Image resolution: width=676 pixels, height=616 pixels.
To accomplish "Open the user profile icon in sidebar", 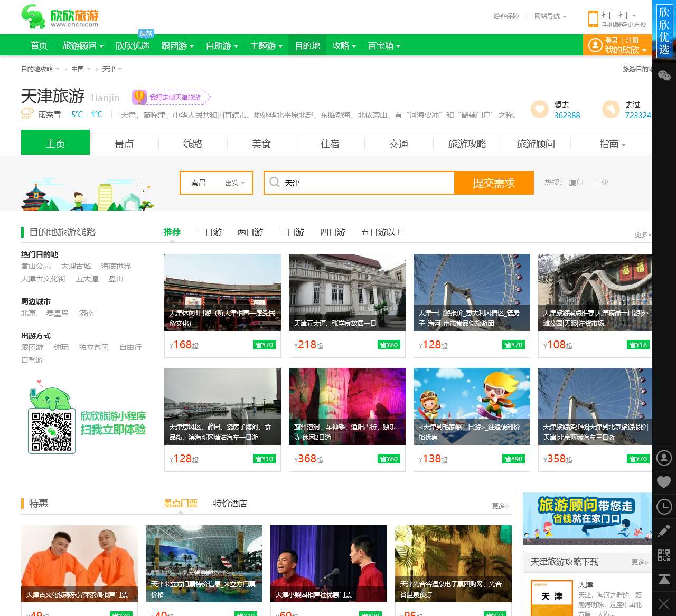I will (x=664, y=458).
